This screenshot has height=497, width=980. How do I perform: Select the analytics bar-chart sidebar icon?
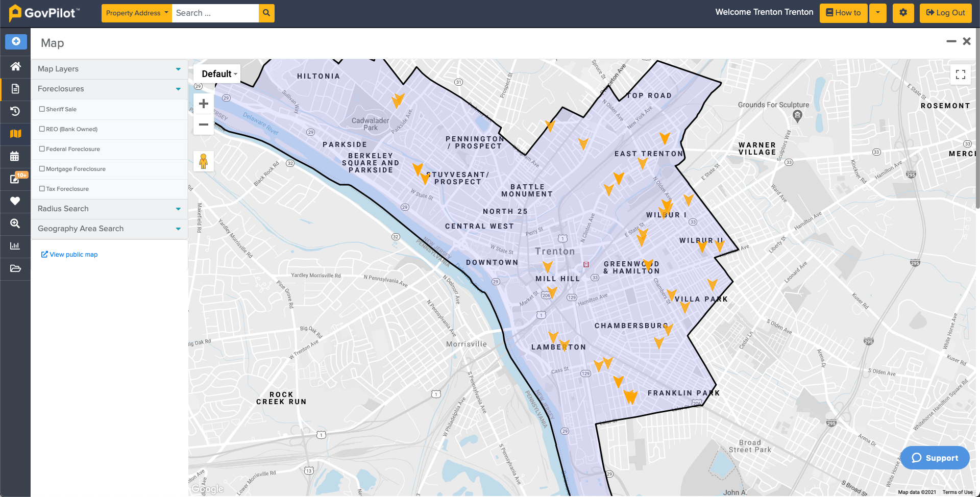point(16,246)
